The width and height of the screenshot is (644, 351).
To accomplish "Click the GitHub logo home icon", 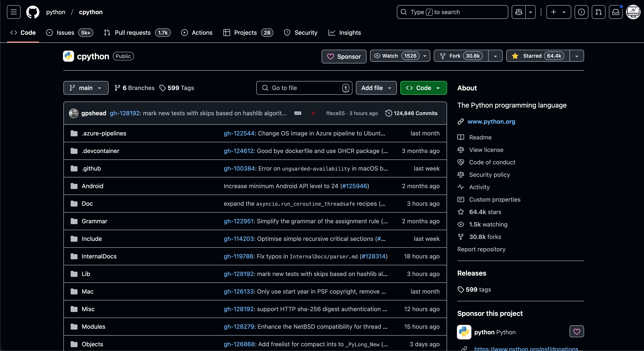I will (33, 12).
